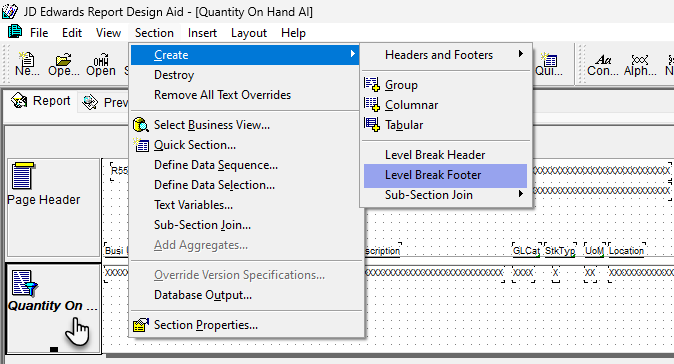Expand the Create submenu arrow
The height and width of the screenshot is (364, 674).
pos(352,54)
